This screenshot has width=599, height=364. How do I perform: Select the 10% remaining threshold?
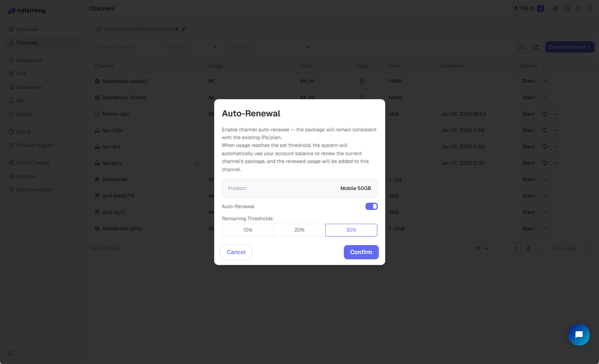tap(248, 230)
